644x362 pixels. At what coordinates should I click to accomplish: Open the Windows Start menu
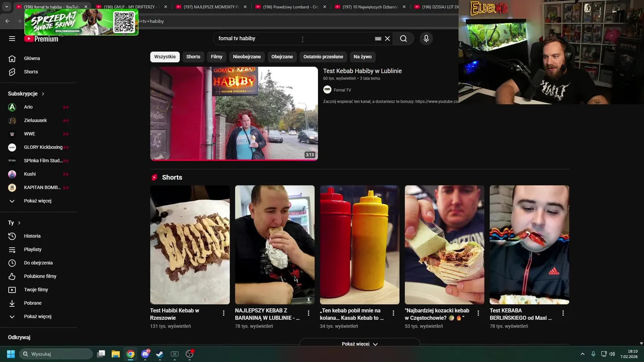coord(11,354)
